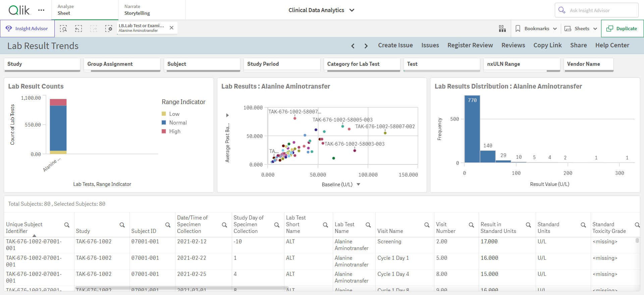Click the Insight Advisor search icon
644x295 pixels.
[562, 10]
